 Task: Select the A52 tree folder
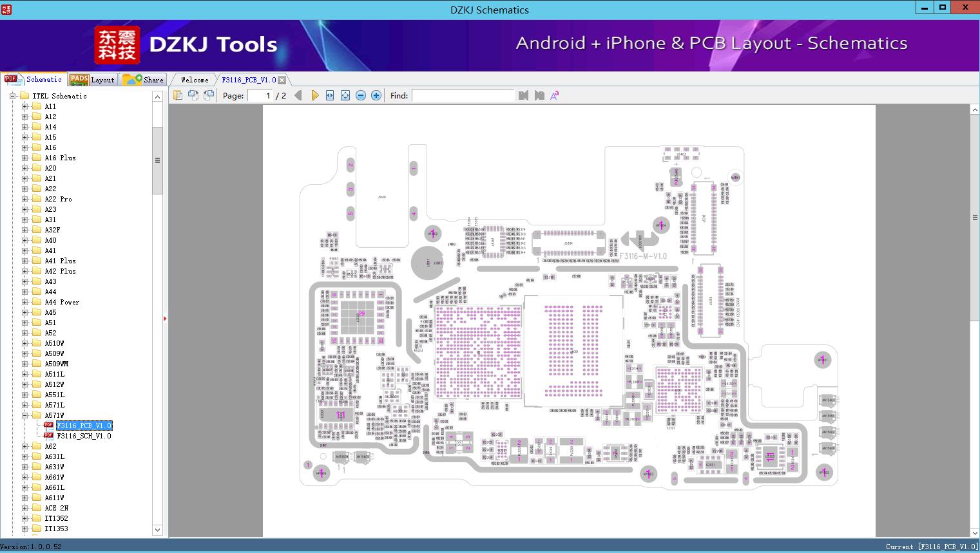[50, 333]
